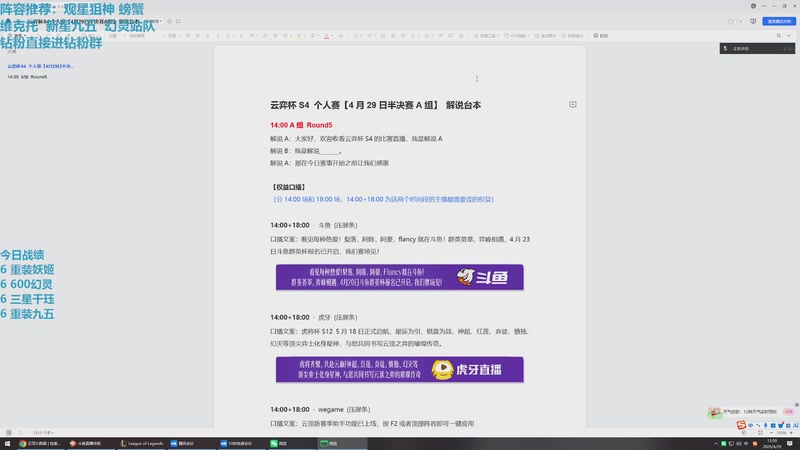800x450 pixels.
Task: Toggle fullscreen view in status bar
Action: click(760, 433)
